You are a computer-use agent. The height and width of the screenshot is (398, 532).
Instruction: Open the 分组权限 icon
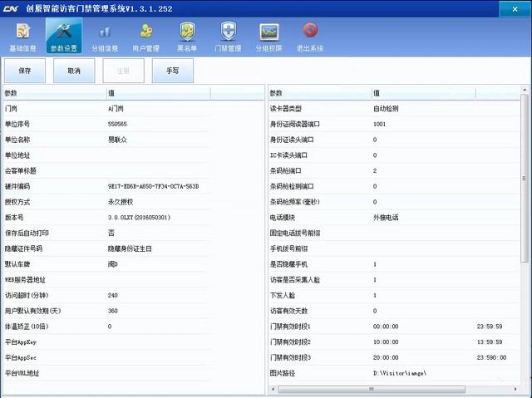(268, 37)
